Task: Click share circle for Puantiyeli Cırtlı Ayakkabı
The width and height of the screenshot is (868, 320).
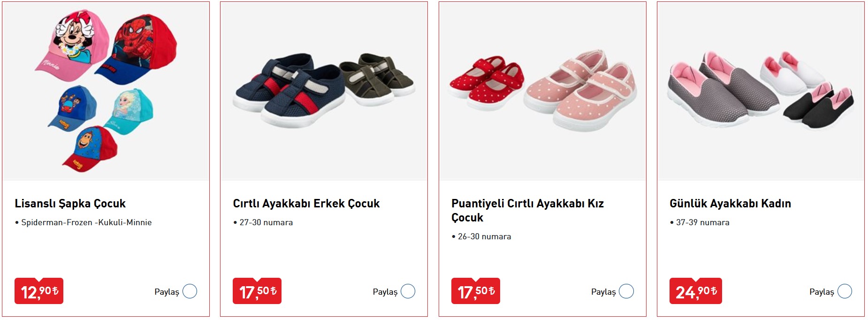Action: pyautogui.click(x=626, y=291)
